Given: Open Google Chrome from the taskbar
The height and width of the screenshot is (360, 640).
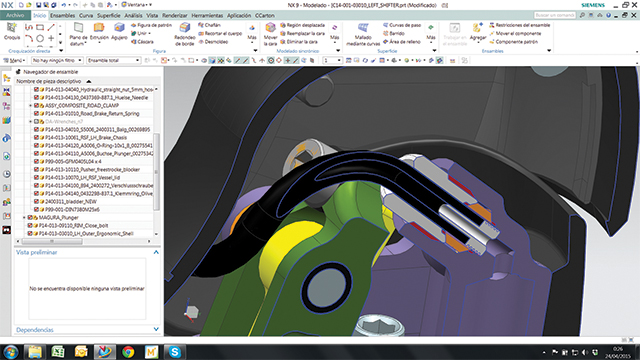Looking at the screenshot, I should coord(128,351).
